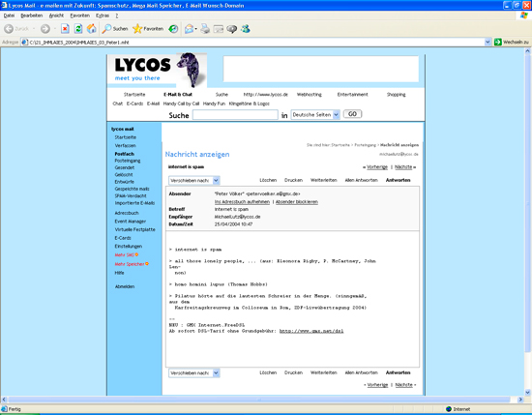Open Adressbuch in sidebar
This screenshot has width=532, height=415.
pos(127,213)
